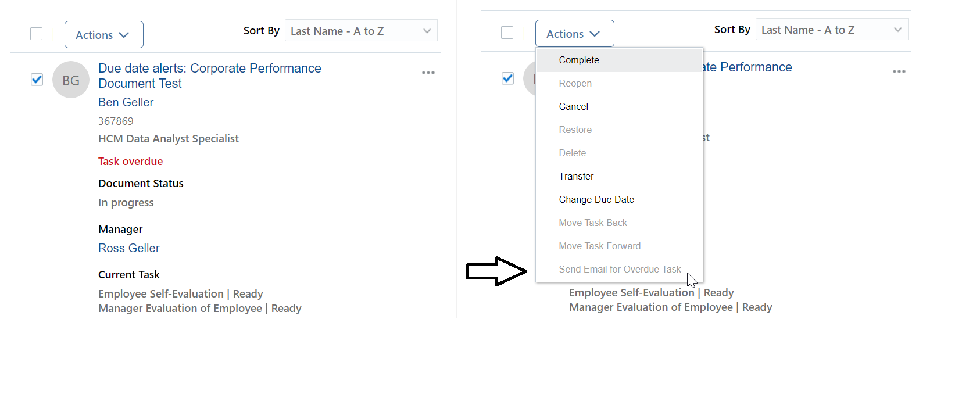
Task: Choose Cancel from the Actions menu
Action: click(620, 106)
